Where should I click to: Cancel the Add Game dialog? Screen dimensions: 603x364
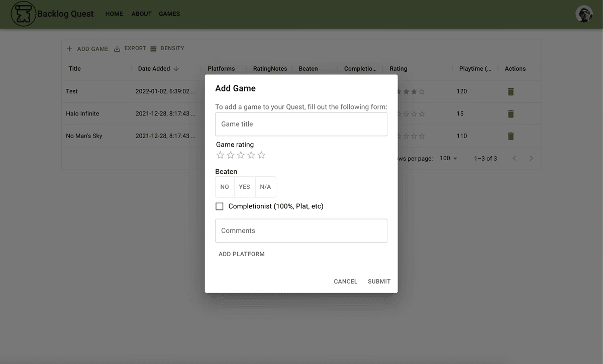pos(345,281)
